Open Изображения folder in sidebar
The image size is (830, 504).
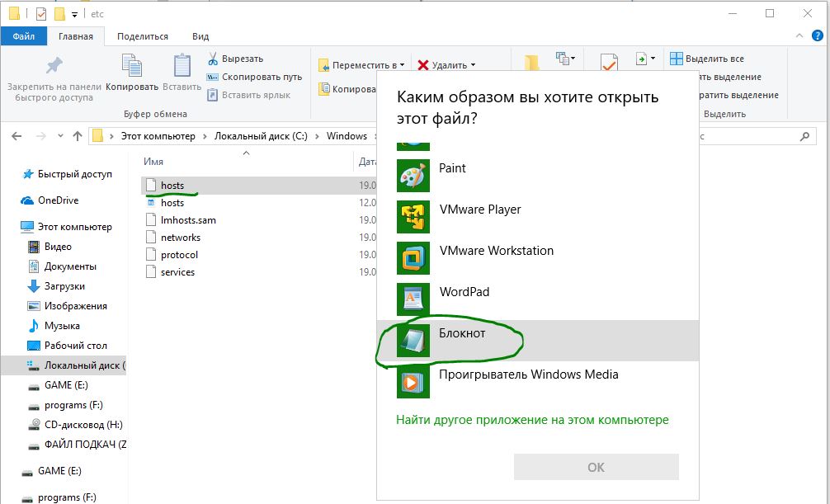67,306
